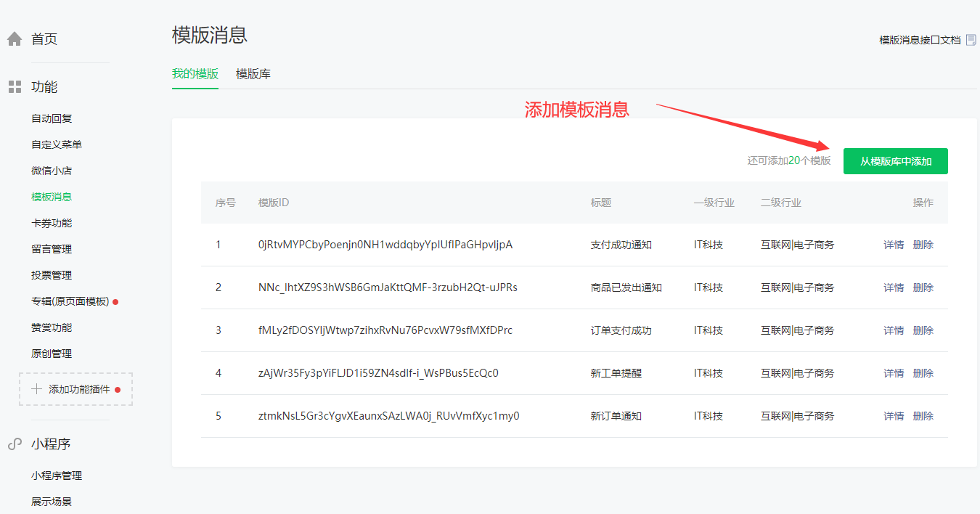Click template ID starting with NNc_IhtXZ9
The width and height of the screenshot is (980, 514).
click(x=388, y=287)
